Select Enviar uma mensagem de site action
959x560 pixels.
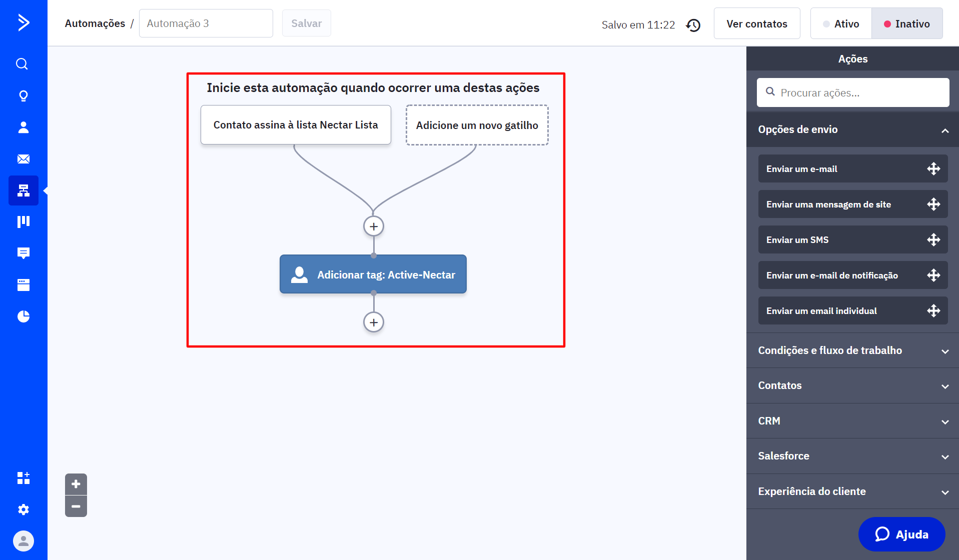[853, 204]
